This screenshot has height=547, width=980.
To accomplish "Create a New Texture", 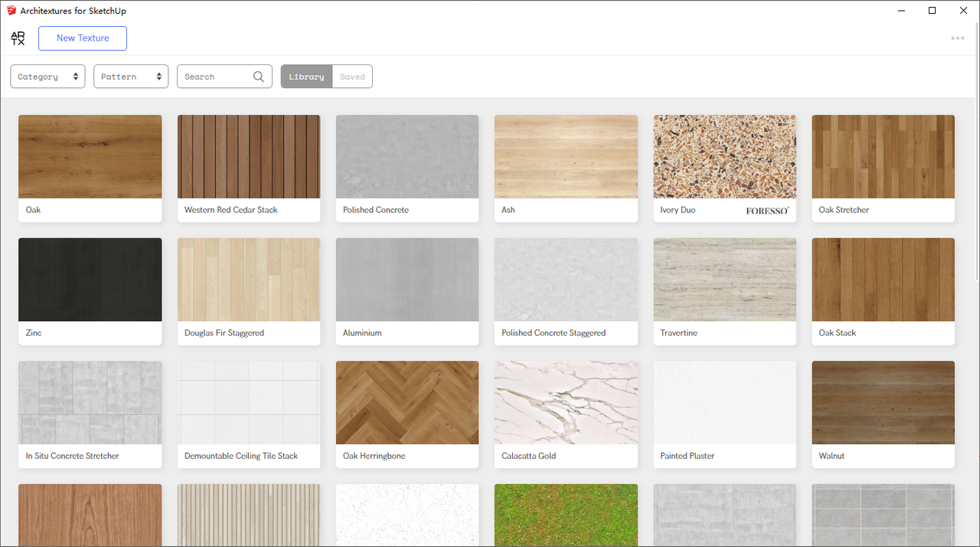I will (x=83, y=38).
